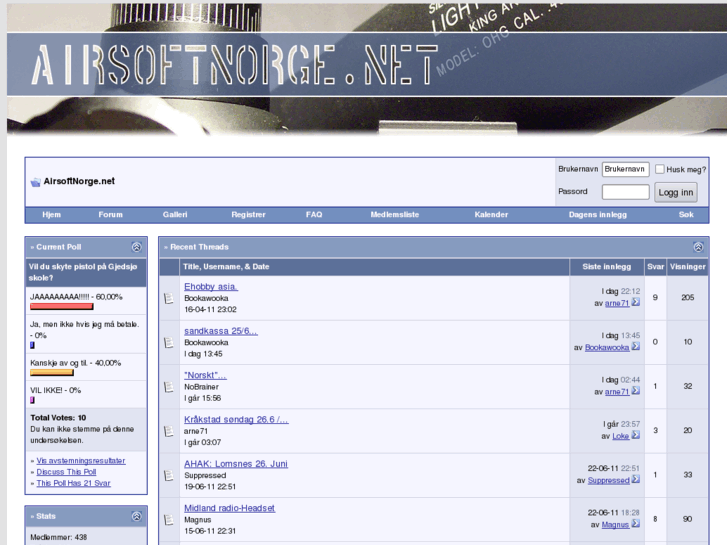Go to last post in sandkassa 25/6 thread
Viewport: 727px width, 545px height.
coord(636,346)
